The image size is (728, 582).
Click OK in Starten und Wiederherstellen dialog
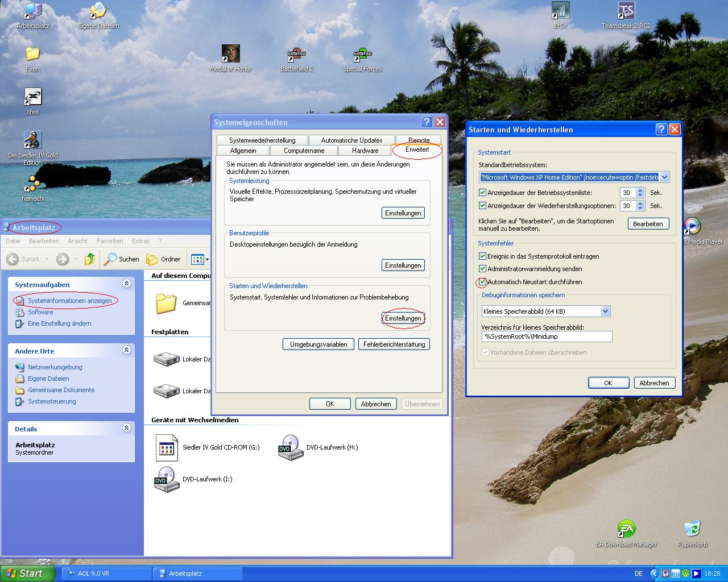pyautogui.click(x=608, y=383)
